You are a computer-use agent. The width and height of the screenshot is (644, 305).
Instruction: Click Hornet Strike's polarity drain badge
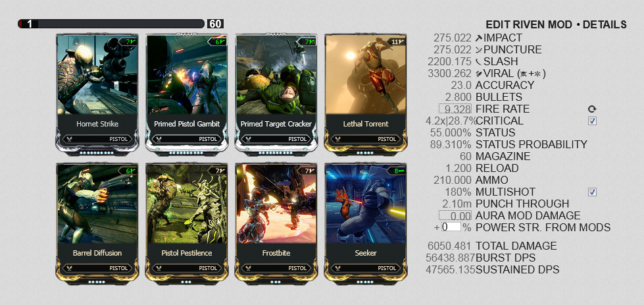point(128,42)
